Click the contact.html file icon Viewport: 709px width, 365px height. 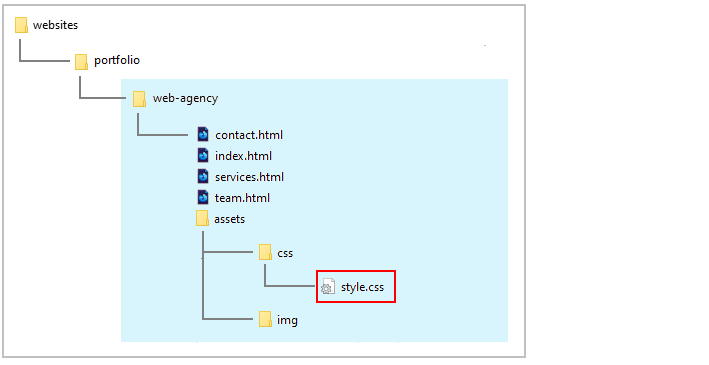[203, 134]
